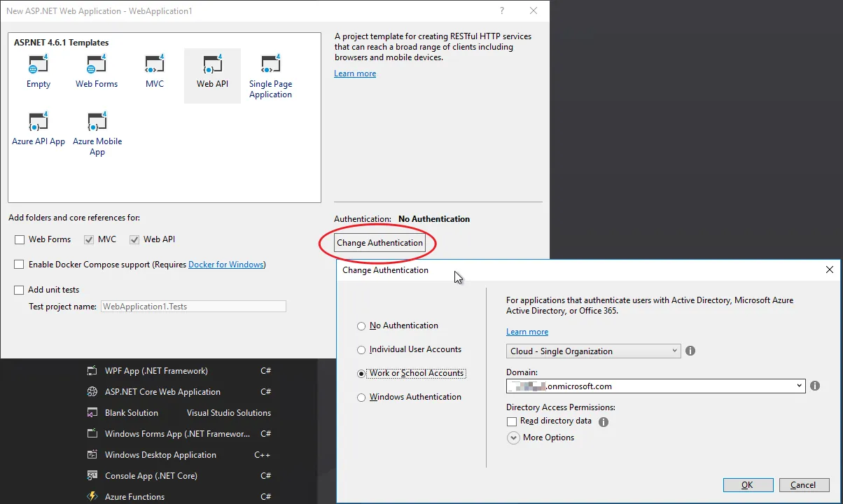Image resolution: width=843 pixels, height=504 pixels.
Task: Select Azure Functions row text
Action: click(134, 497)
